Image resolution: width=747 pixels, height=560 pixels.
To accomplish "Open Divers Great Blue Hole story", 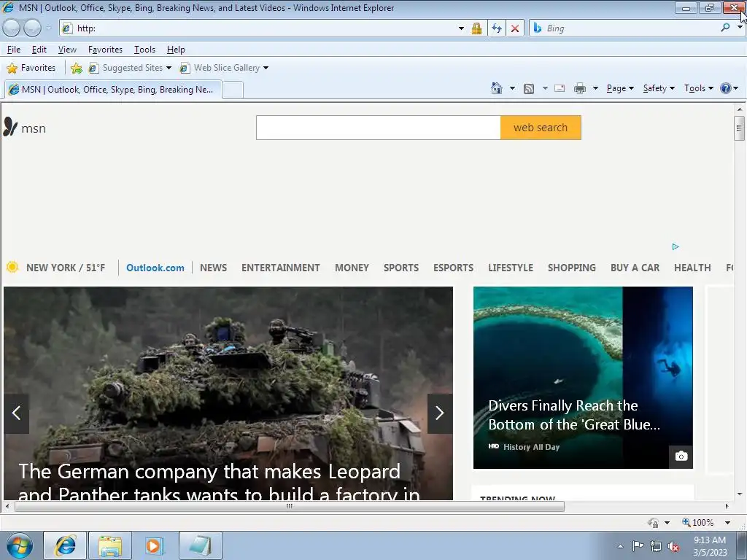I will coord(583,378).
